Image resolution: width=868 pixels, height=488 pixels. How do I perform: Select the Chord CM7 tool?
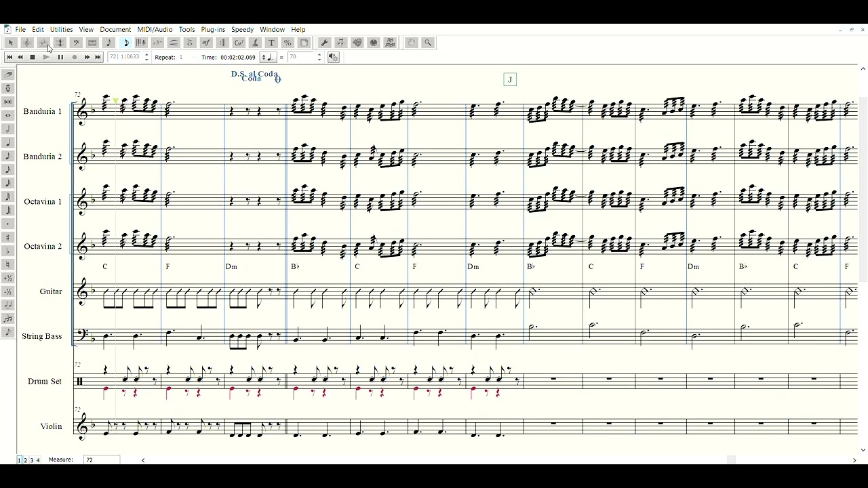point(239,43)
